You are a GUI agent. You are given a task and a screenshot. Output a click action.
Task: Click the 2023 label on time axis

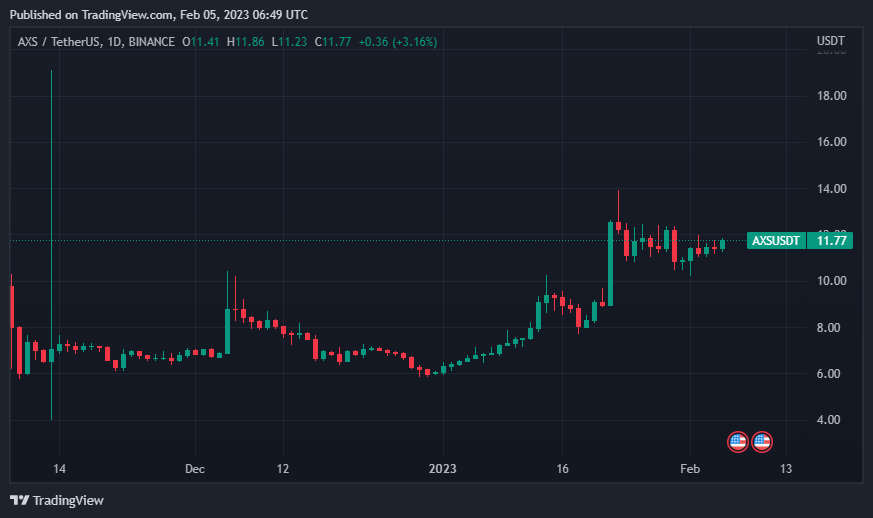click(x=443, y=469)
